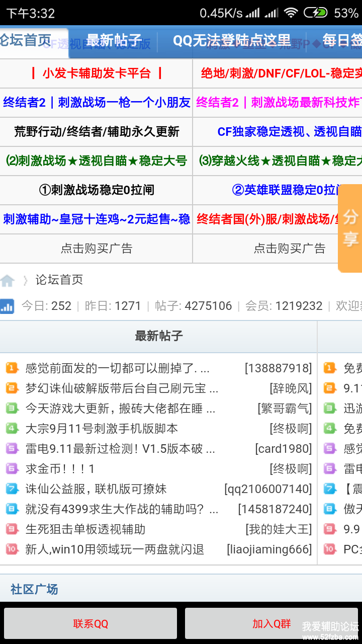362x644 pixels.
Task: Open QQ无法登陆点这里 tab
Action: click(x=232, y=41)
